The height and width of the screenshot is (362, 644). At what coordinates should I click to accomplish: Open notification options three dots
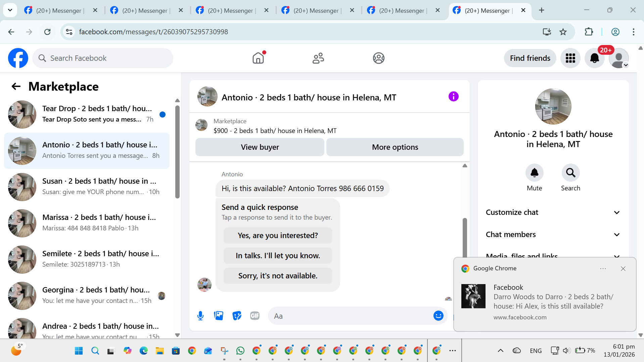point(603,268)
